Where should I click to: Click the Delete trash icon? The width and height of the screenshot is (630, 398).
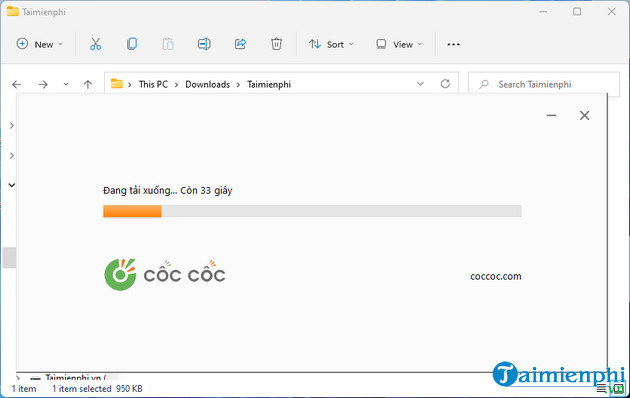point(276,44)
